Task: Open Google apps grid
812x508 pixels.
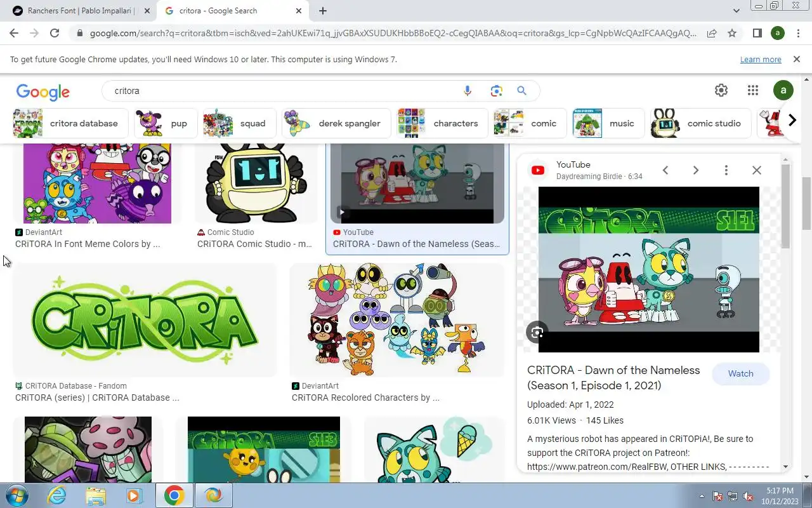Action: pyautogui.click(x=753, y=91)
